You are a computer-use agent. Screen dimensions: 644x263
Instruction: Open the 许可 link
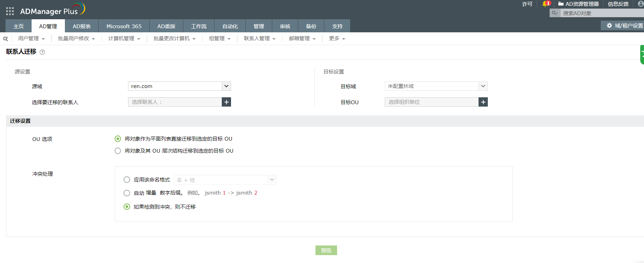tap(527, 4)
